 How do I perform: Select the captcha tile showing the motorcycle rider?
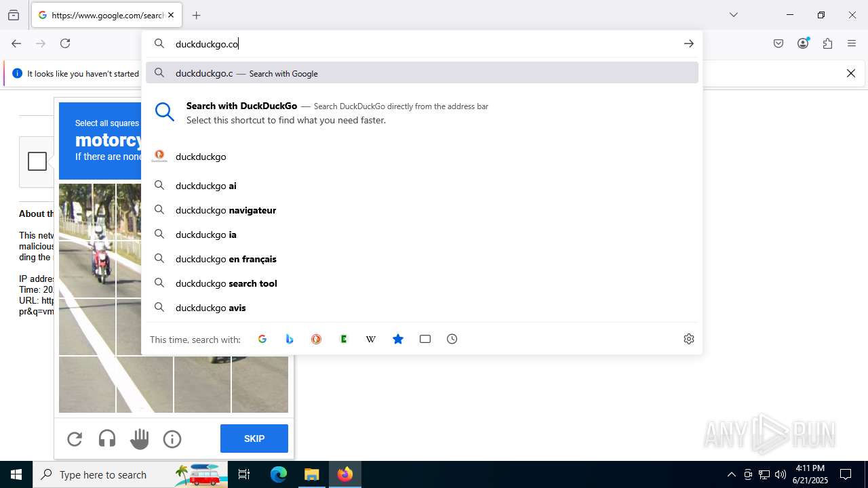(x=87, y=269)
